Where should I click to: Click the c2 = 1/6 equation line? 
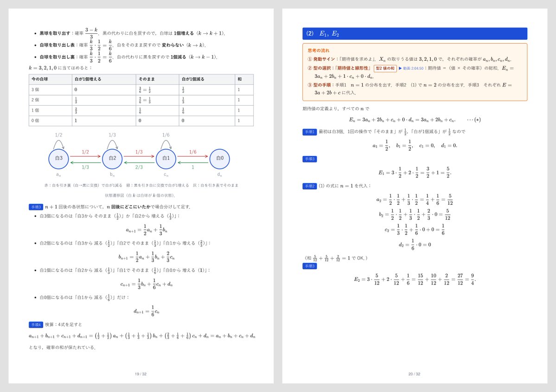click(415, 229)
